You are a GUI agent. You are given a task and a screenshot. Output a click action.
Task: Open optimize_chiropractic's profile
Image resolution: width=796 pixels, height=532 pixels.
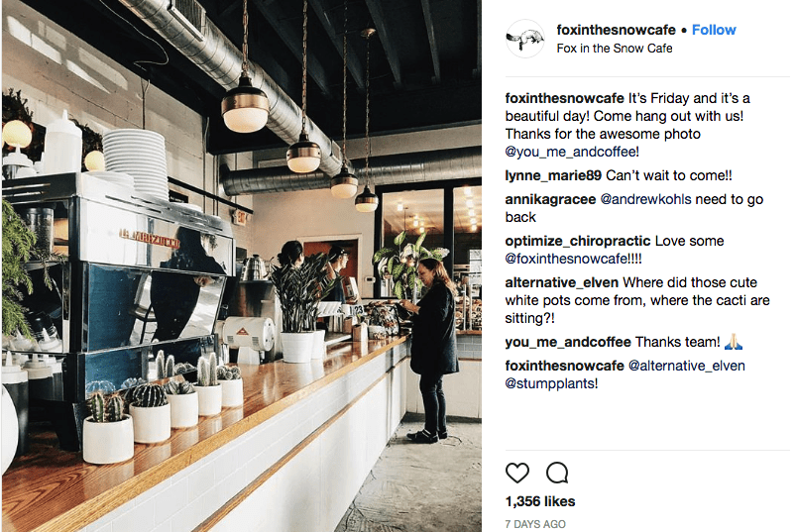point(578,241)
